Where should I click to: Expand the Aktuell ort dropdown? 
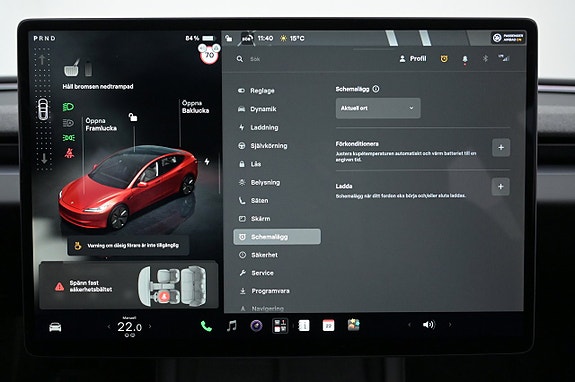pyautogui.click(x=378, y=108)
